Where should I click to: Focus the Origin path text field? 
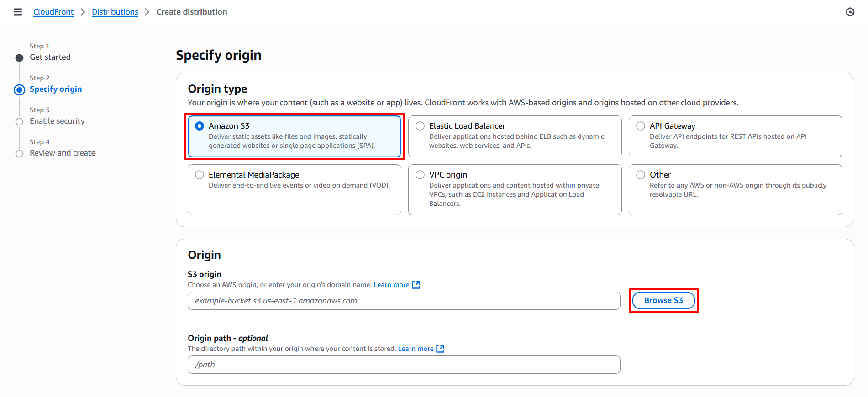click(x=404, y=365)
